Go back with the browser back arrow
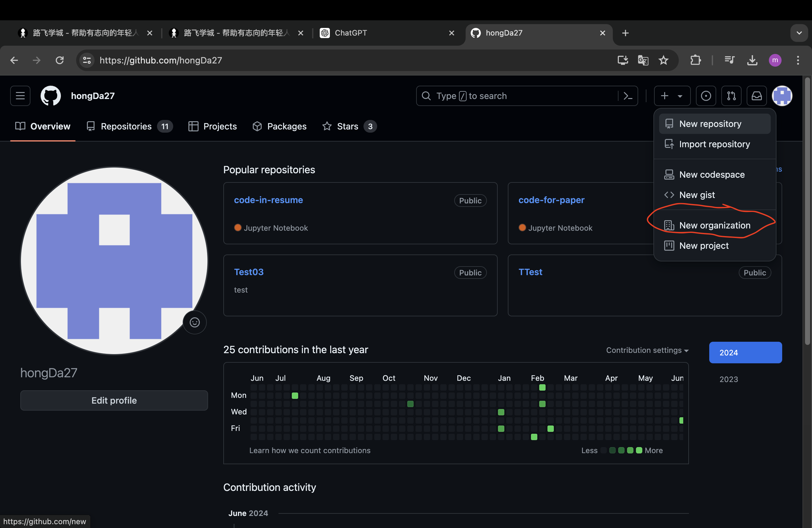 14,60
